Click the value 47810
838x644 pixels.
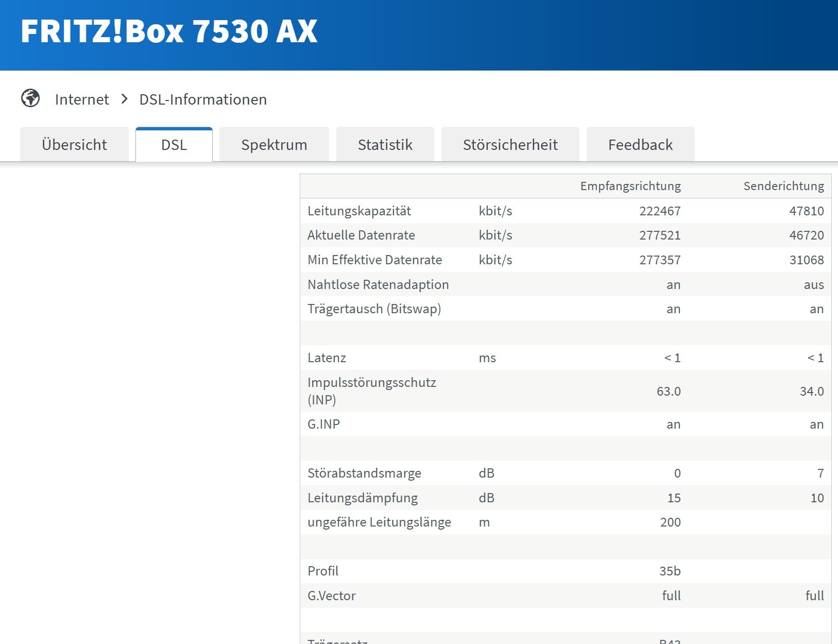pos(807,211)
